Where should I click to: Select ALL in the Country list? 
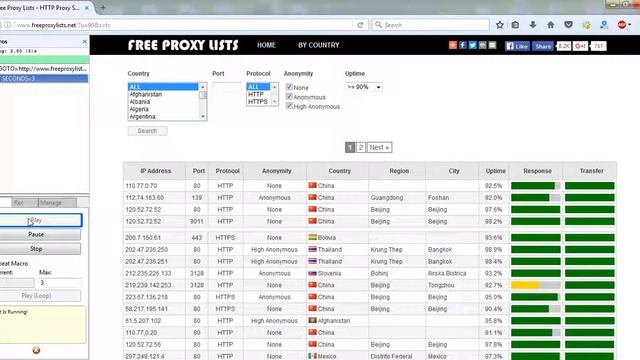(x=163, y=87)
